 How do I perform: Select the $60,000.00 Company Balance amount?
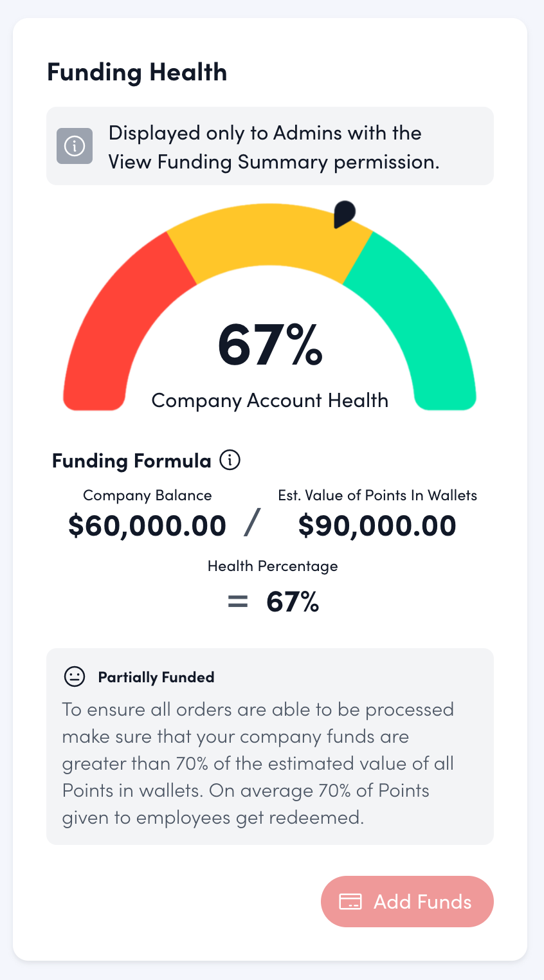tap(147, 525)
